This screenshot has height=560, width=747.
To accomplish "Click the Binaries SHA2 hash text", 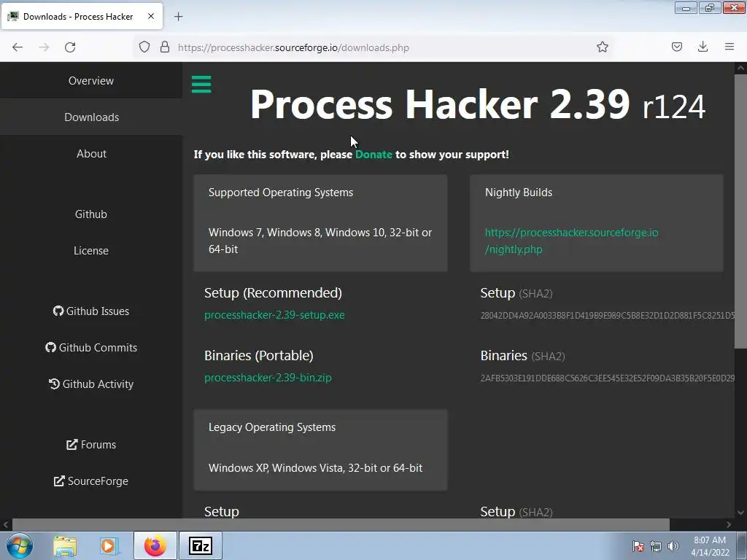I will coord(608,378).
